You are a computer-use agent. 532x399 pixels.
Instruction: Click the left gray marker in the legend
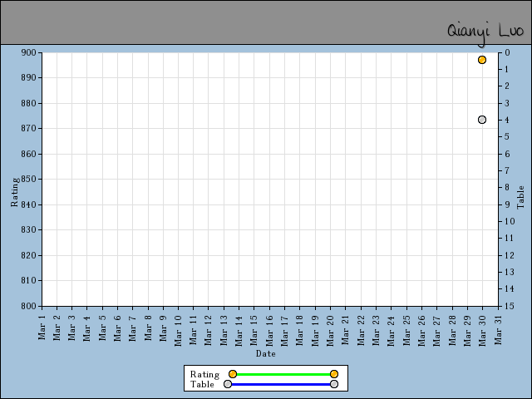[228, 384]
